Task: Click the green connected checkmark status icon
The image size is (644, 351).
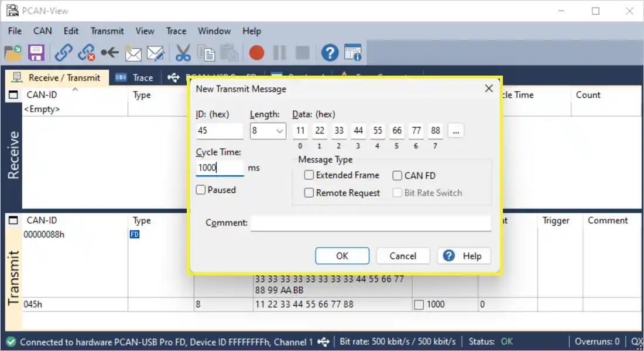Action: (x=11, y=342)
